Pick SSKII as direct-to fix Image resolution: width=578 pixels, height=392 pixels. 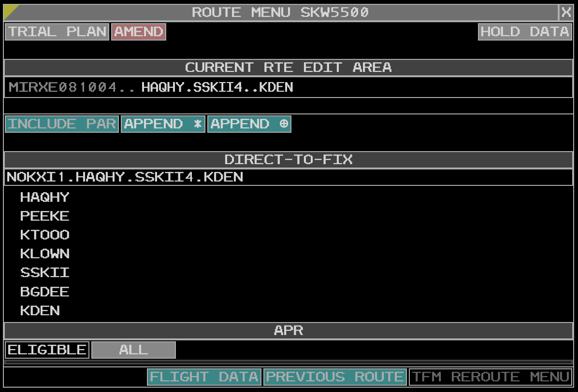(44, 273)
